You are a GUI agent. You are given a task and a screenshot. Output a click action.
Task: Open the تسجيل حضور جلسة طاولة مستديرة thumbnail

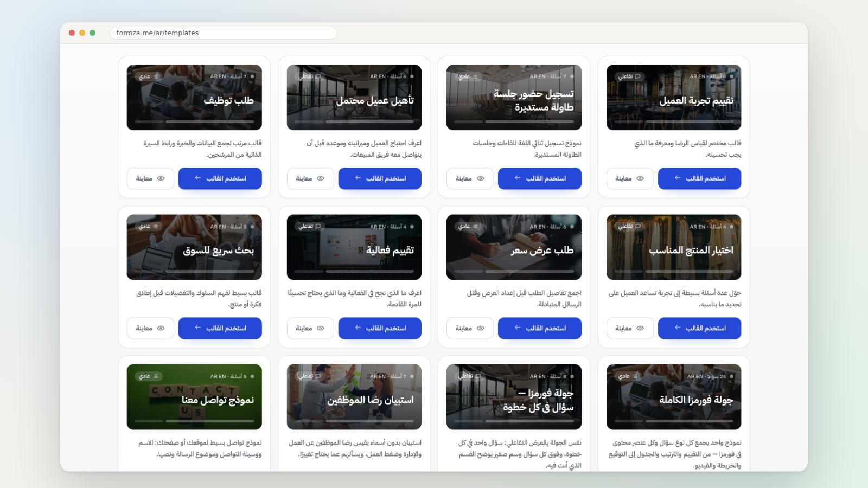click(514, 98)
